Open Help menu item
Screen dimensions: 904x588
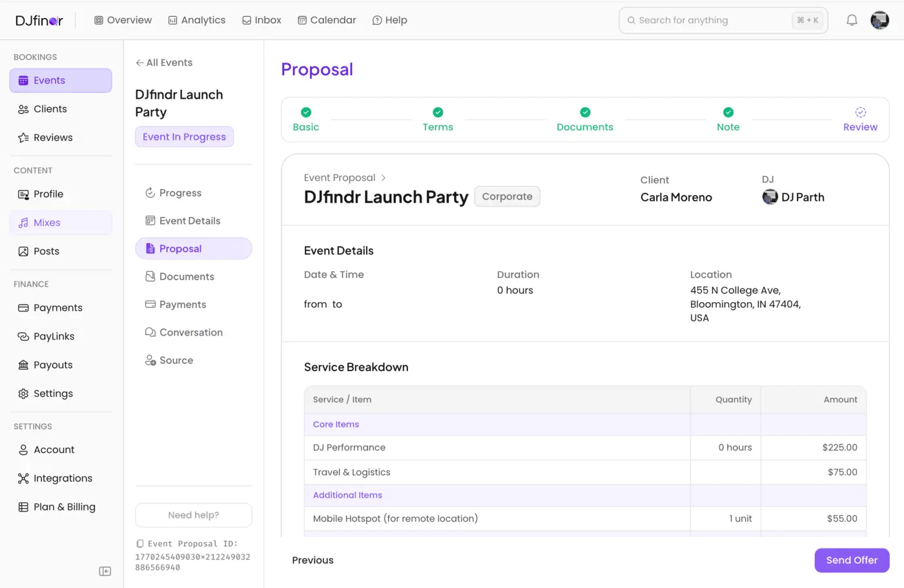[389, 20]
